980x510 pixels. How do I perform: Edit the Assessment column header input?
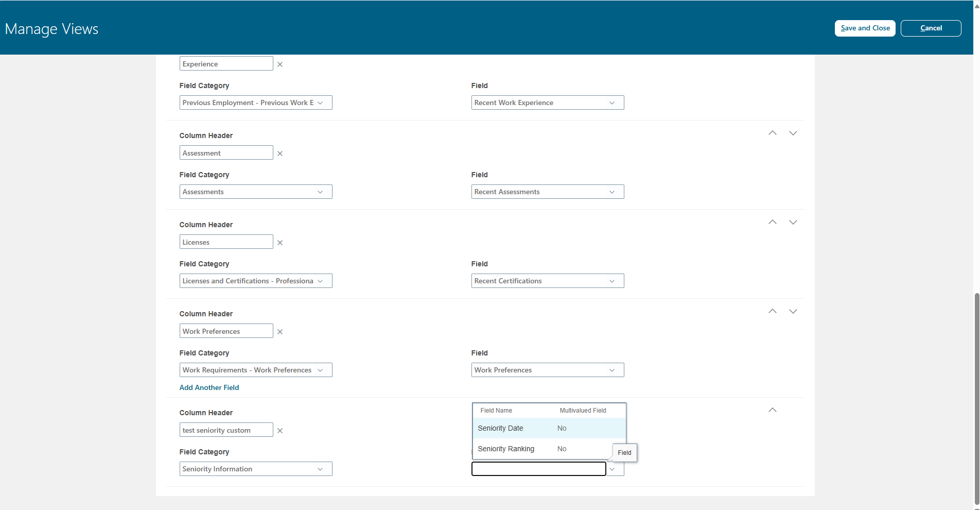226,153
